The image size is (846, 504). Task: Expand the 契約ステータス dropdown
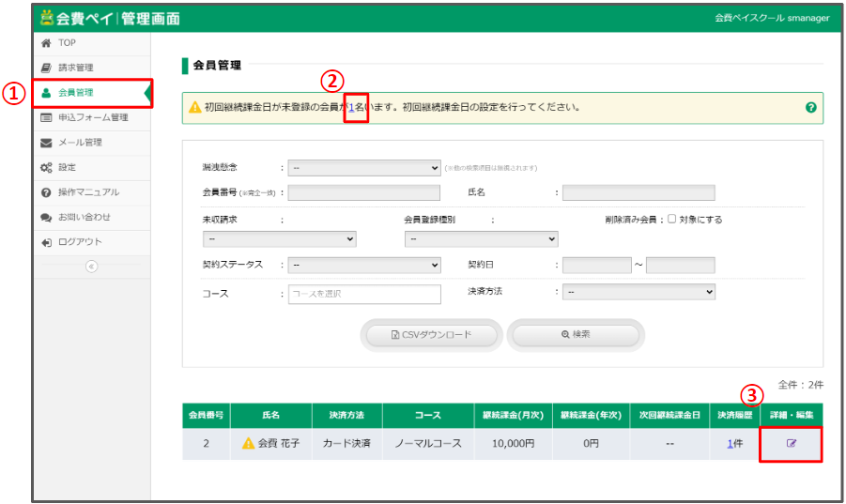pos(363,266)
